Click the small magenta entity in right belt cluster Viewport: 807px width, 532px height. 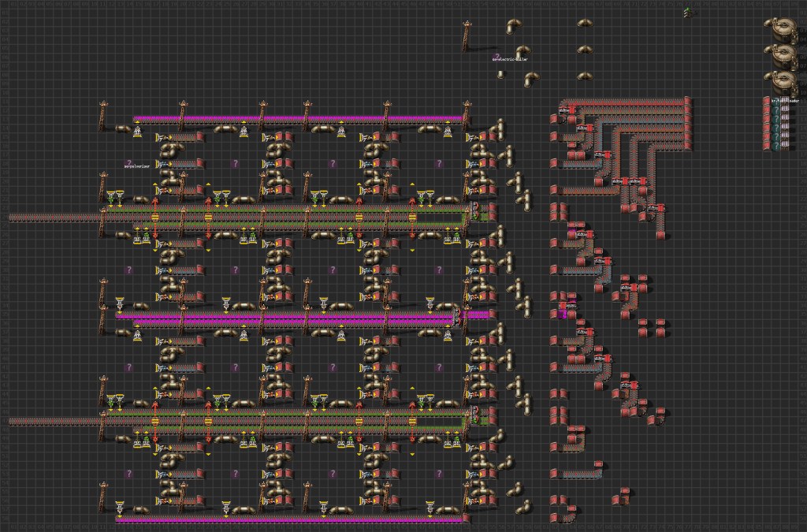[x=563, y=314]
